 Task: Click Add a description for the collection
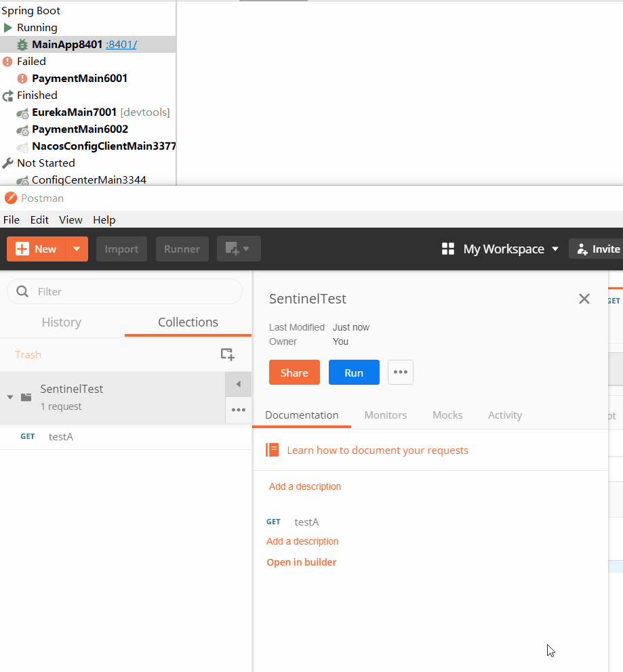pos(305,486)
